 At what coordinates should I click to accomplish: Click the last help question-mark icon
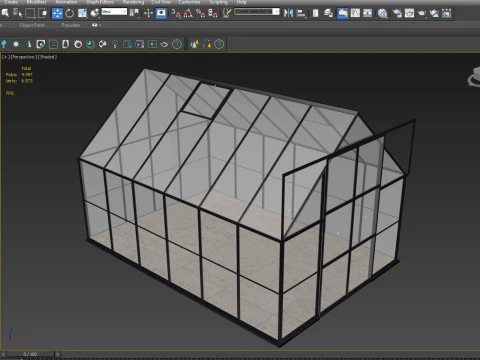[x=219, y=44]
